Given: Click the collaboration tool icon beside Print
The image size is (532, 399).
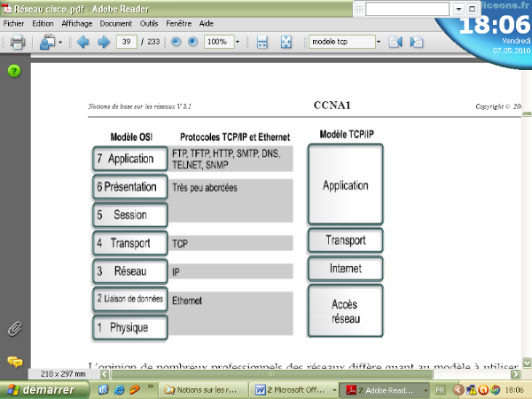Looking at the screenshot, I should pos(48,42).
